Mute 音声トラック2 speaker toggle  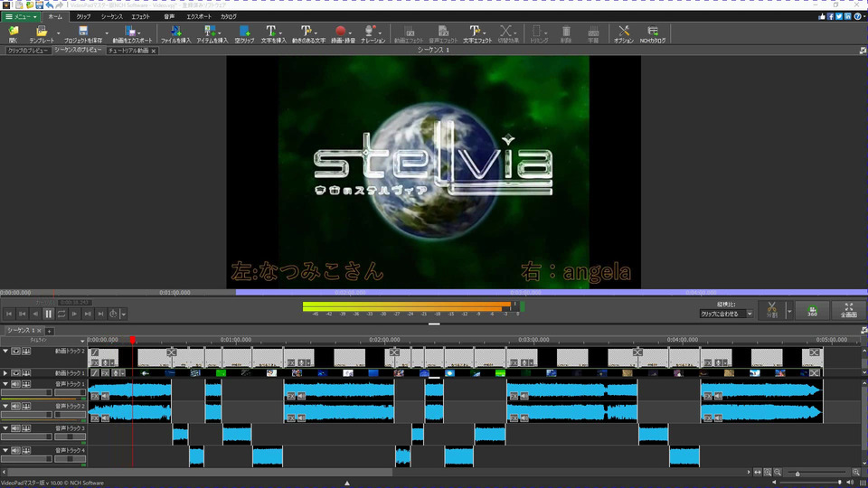pos(16,407)
